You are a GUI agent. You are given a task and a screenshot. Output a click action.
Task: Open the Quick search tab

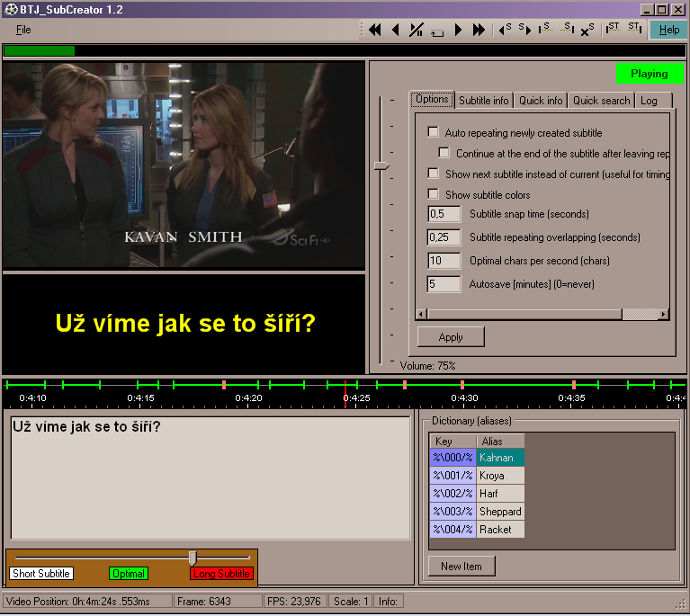pyautogui.click(x=601, y=101)
